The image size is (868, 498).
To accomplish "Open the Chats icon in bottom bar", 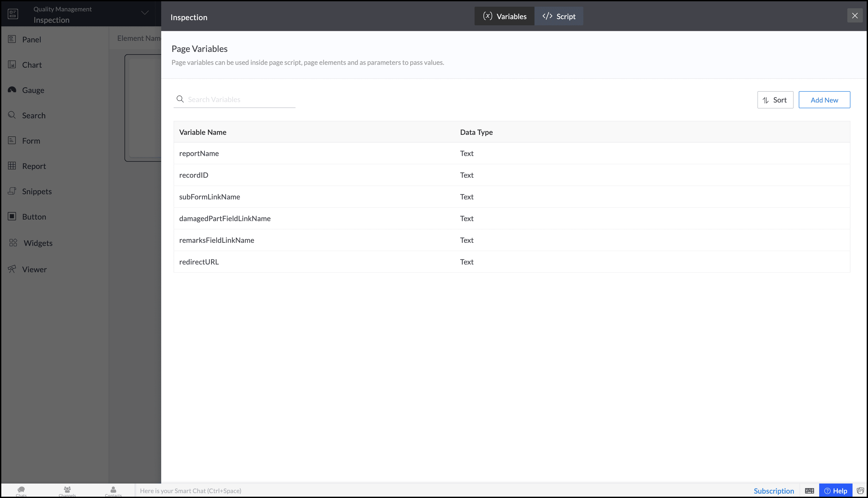I will 21,490.
